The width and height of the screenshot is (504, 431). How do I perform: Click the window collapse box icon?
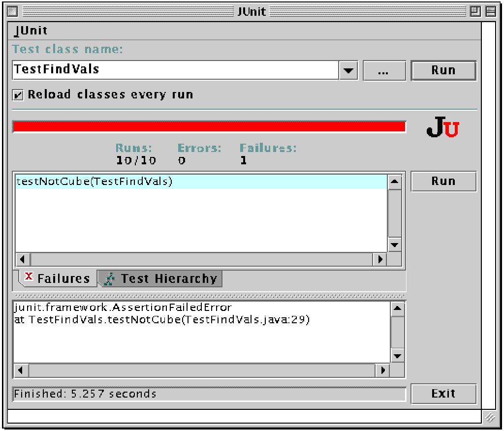[x=491, y=12]
